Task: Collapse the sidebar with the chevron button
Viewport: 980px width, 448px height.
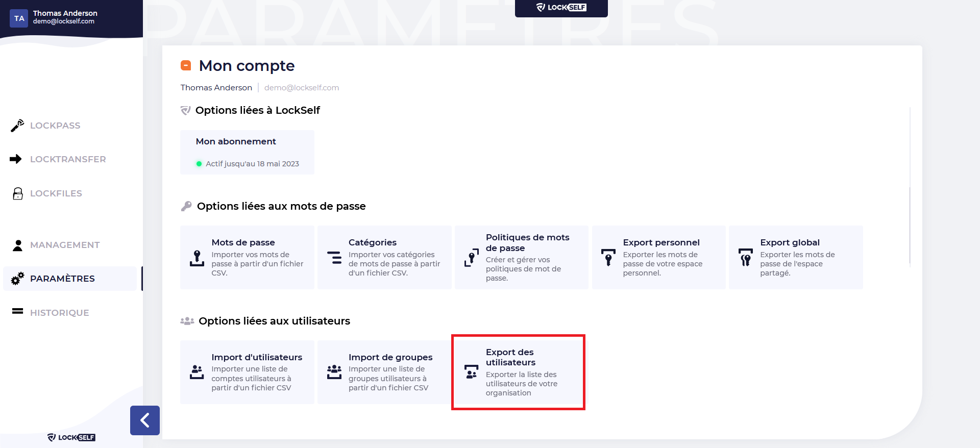Action: [x=145, y=420]
